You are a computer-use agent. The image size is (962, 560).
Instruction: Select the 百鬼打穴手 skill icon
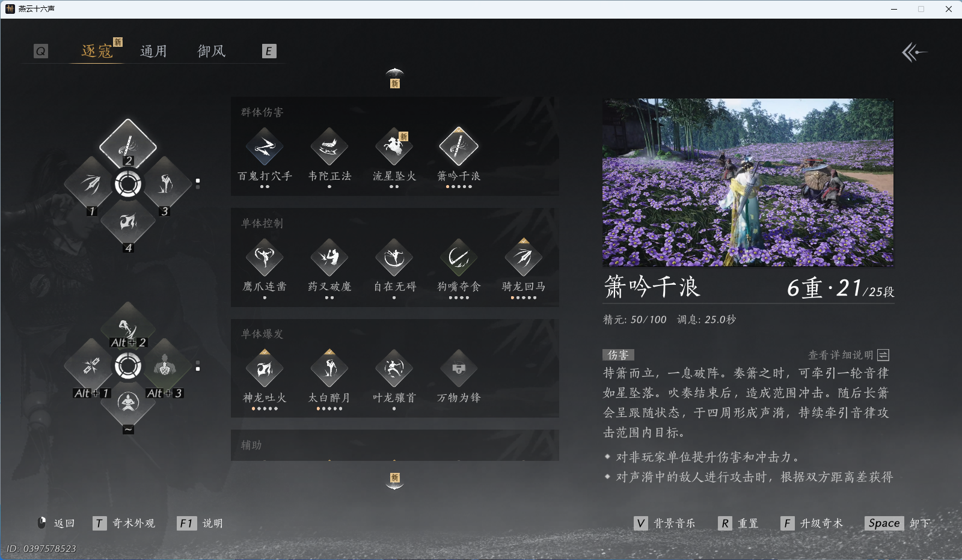click(x=265, y=146)
